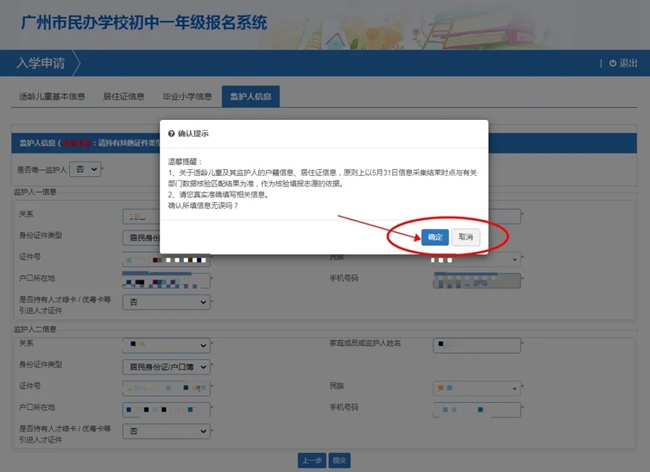Expand guardian two 是否持有人才绿卡 dropdown
The width and height of the screenshot is (650, 472).
165,430
